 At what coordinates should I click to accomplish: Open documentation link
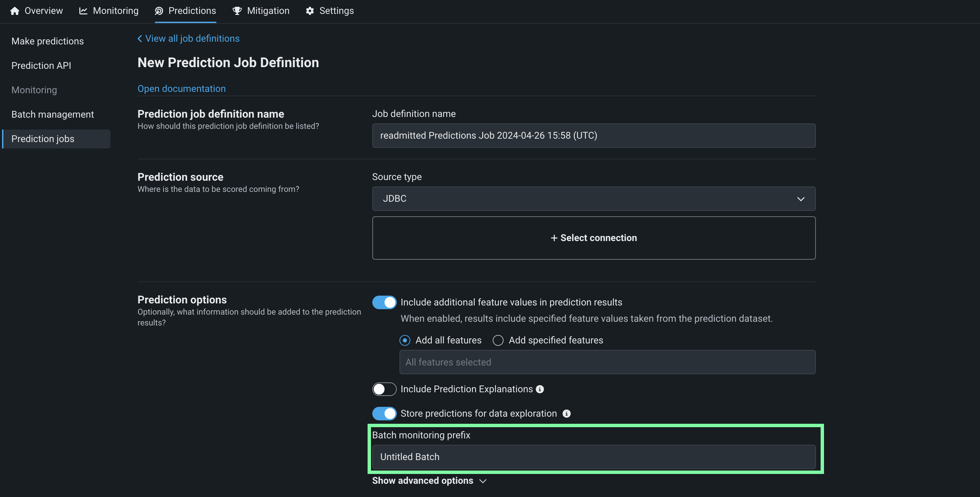pos(181,88)
